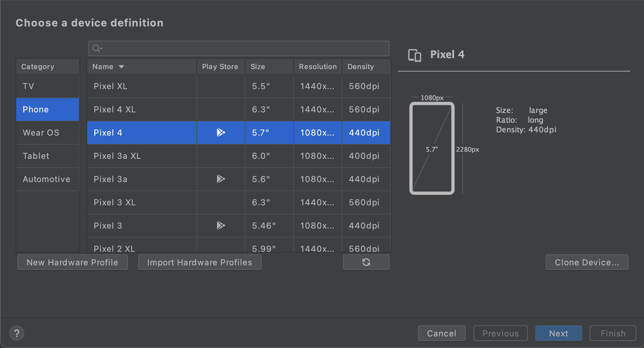This screenshot has width=644, height=348.
Task: Click the Pixel 4 device preview outline
Action: tap(432, 148)
